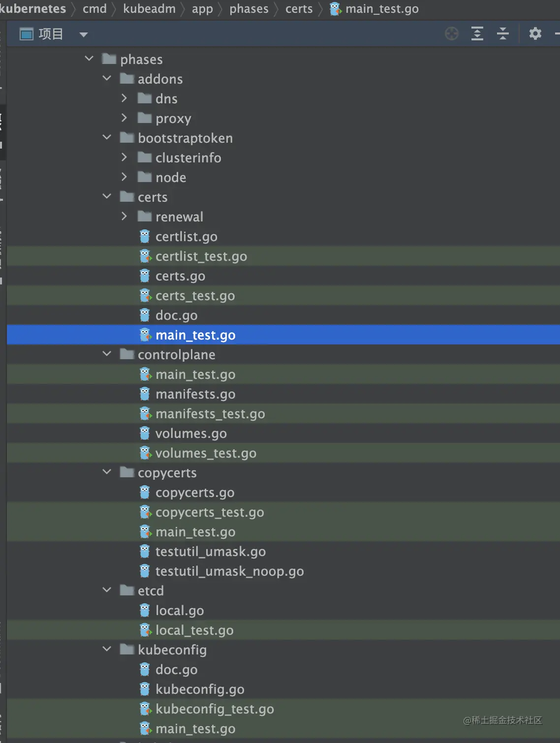Click the gopher icon of kubeconfig.go
Viewport: 560px width, 743px height.
[x=145, y=689]
